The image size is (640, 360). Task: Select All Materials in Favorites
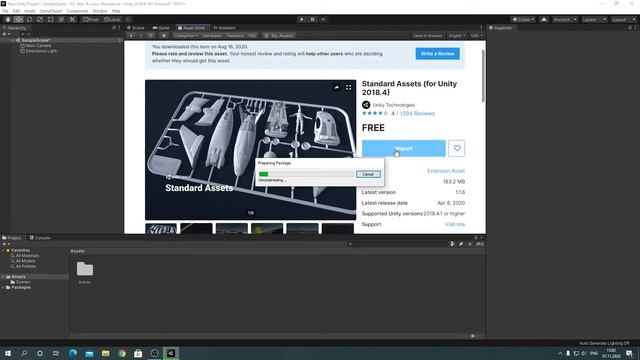click(x=27, y=256)
